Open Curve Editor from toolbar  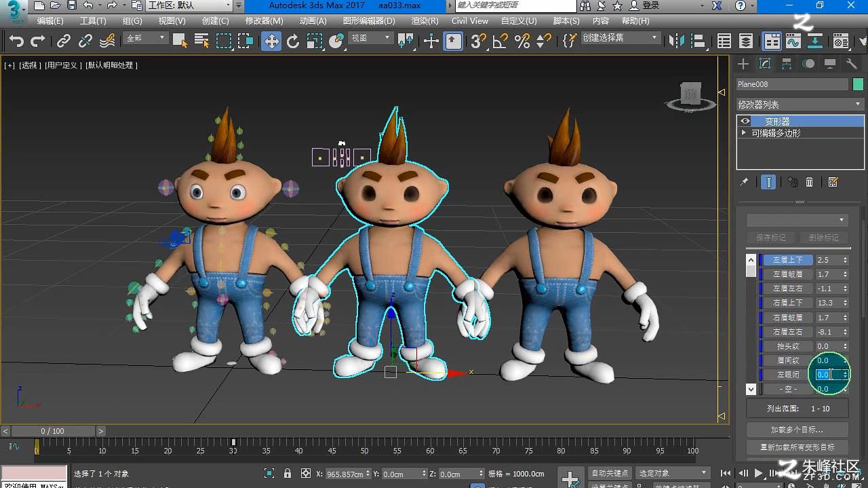(793, 41)
